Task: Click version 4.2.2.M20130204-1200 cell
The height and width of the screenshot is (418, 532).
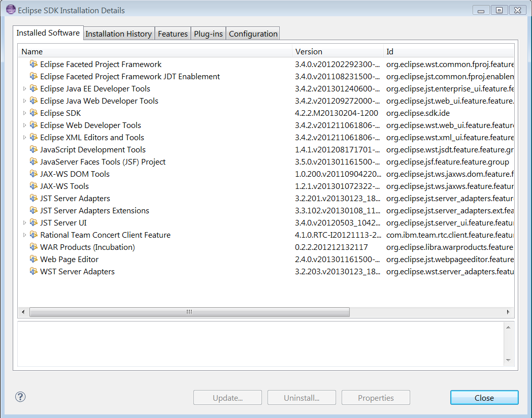Action: pyautogui.click(x=337, y=113)
